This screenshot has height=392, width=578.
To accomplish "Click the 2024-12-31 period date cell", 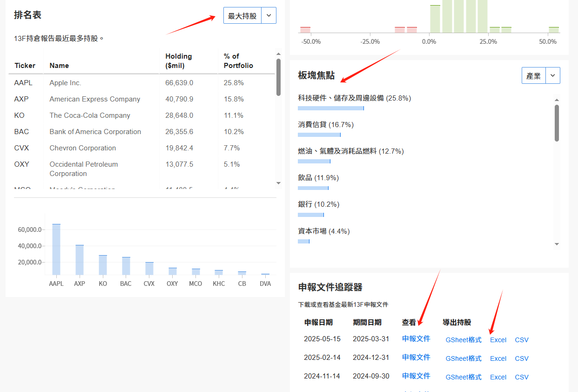I will 371,358.
